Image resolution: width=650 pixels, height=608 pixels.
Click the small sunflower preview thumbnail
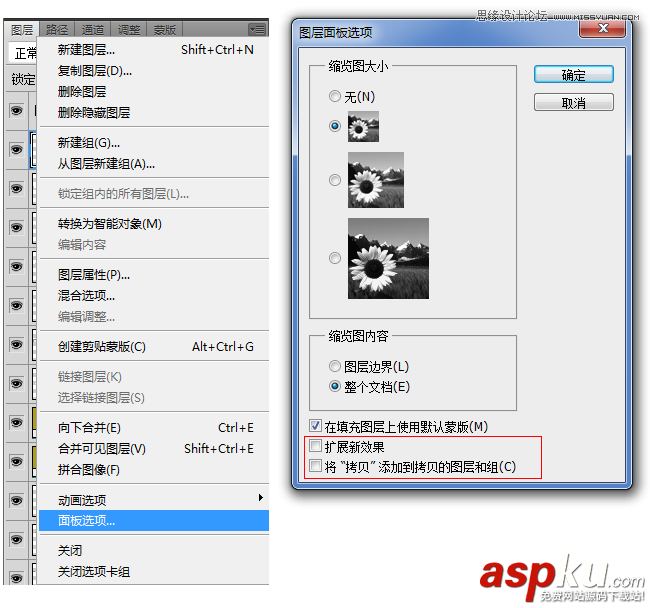tap(363, 126)
